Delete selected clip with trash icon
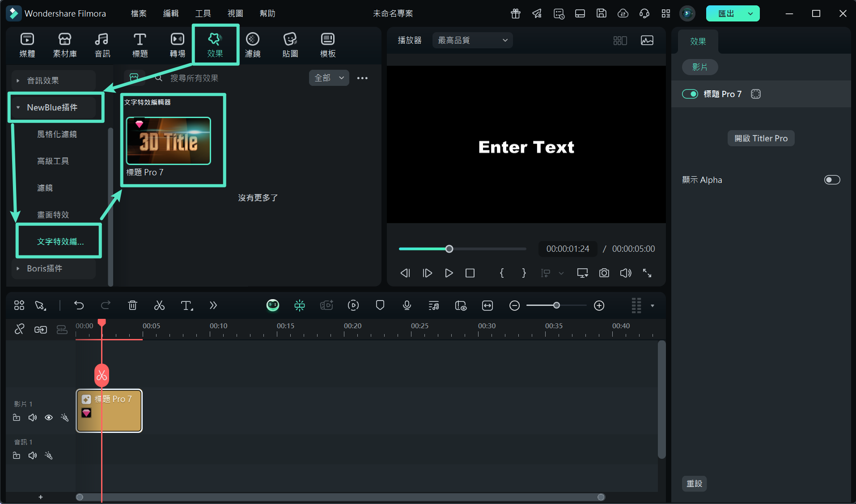856x504 pixels. click(x=132, y=305)
